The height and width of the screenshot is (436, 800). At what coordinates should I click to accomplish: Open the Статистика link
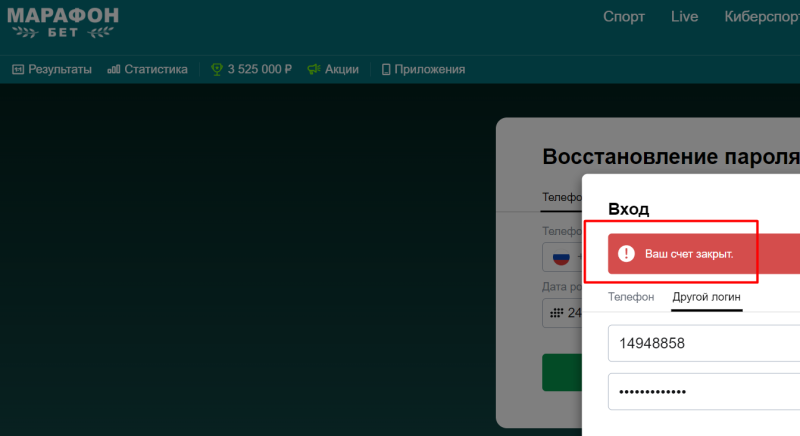point(156,70)
